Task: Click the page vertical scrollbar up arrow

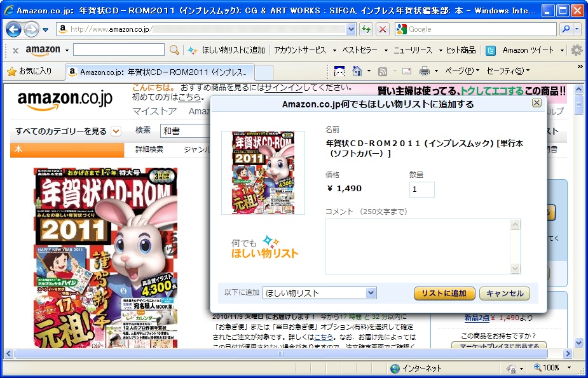Action: coord(578,90)
